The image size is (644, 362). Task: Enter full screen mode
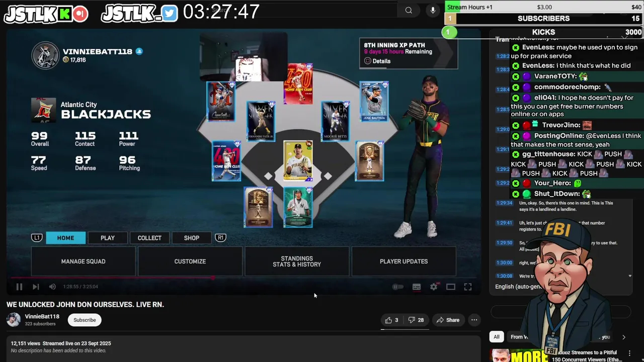click(x=468, y=287)
